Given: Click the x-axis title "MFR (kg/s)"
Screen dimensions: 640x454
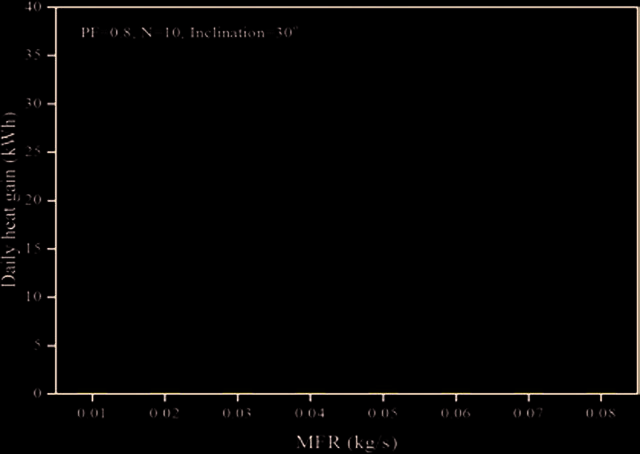Looking at the screenshot, I should pyautogui.click(x=347, y=443).
